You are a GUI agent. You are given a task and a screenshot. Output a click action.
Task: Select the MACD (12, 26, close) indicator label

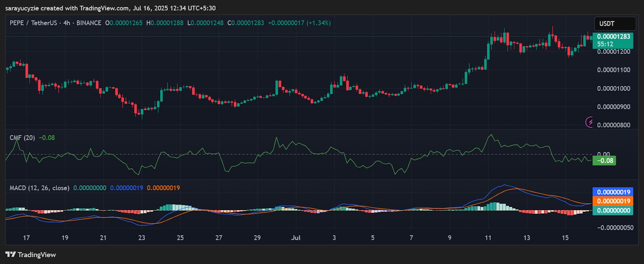tap(39, 188)
